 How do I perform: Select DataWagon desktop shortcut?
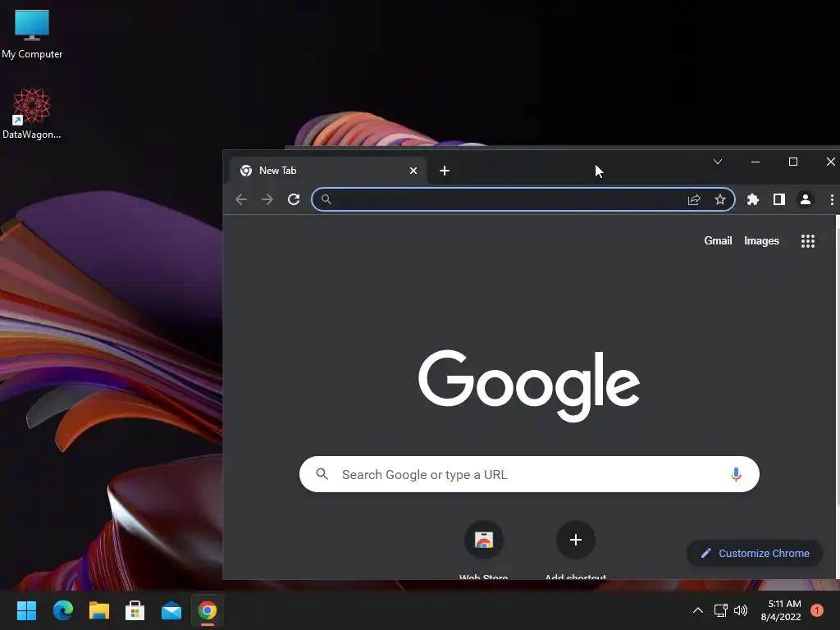pyautogui.click(x=32, y=113)
